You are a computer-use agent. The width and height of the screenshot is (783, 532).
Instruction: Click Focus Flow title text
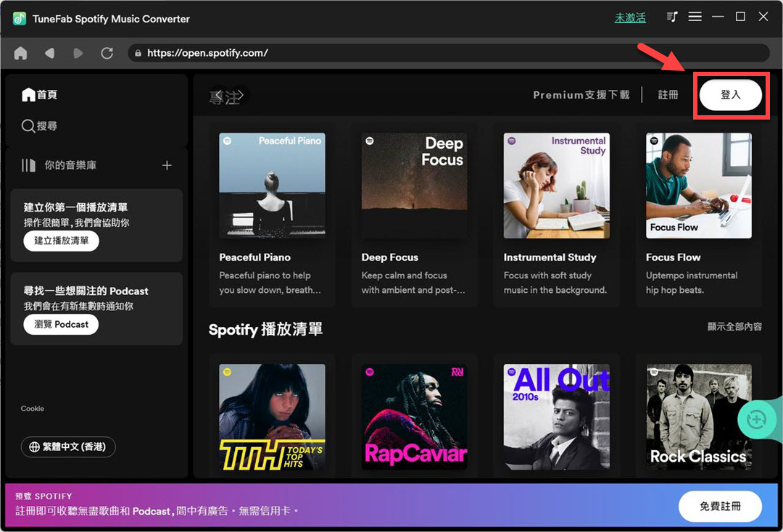coord(673,257)
